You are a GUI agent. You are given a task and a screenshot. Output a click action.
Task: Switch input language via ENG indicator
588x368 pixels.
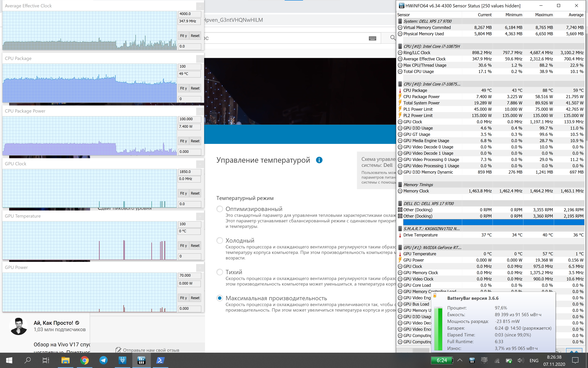click(x=534, y=360)
